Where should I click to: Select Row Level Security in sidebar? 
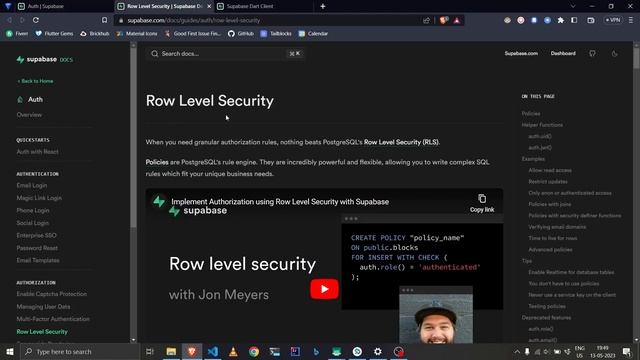(x=42, y=332)
